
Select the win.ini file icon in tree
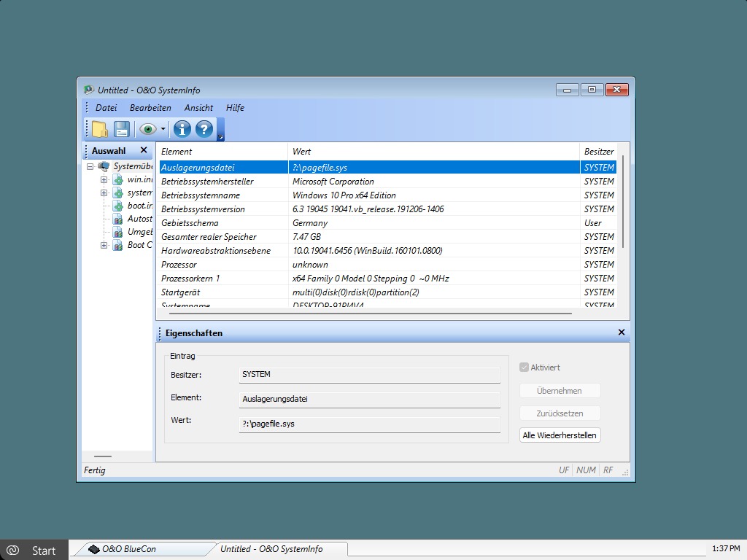point(118,179)
